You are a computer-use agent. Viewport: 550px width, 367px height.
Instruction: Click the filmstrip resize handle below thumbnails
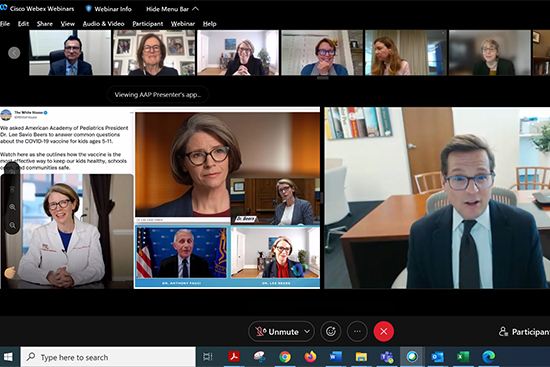(322, 78)
